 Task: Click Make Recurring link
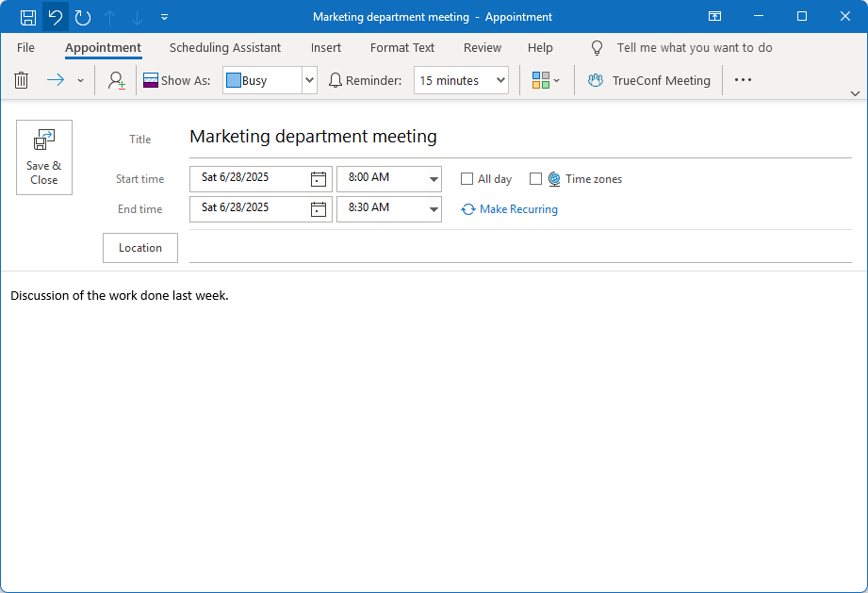coord(509,209)
